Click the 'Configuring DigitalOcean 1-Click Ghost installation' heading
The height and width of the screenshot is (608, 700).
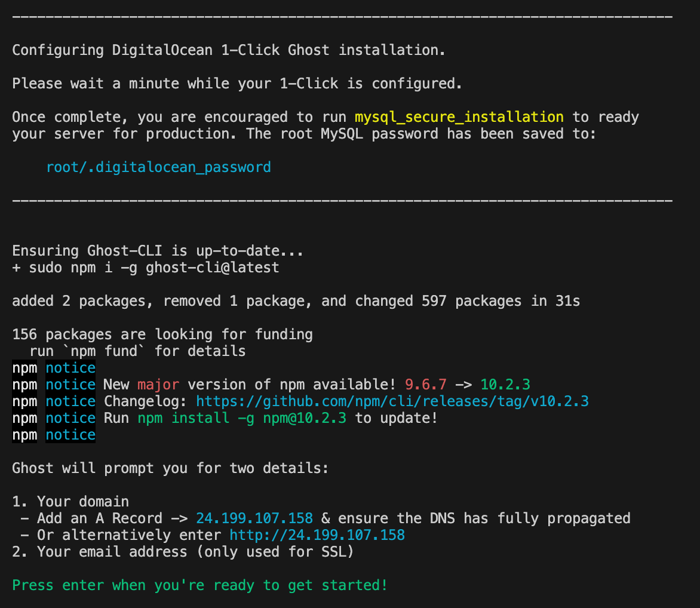point(229,50)
